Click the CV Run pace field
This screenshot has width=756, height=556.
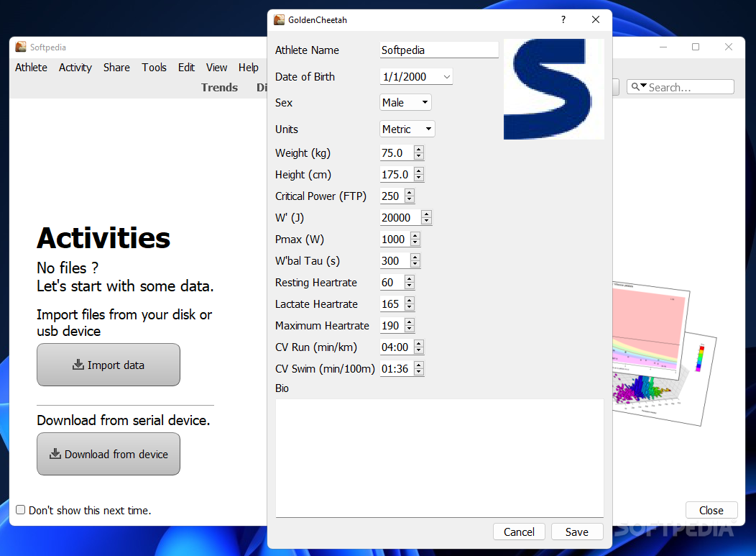[x=397, y=347]
